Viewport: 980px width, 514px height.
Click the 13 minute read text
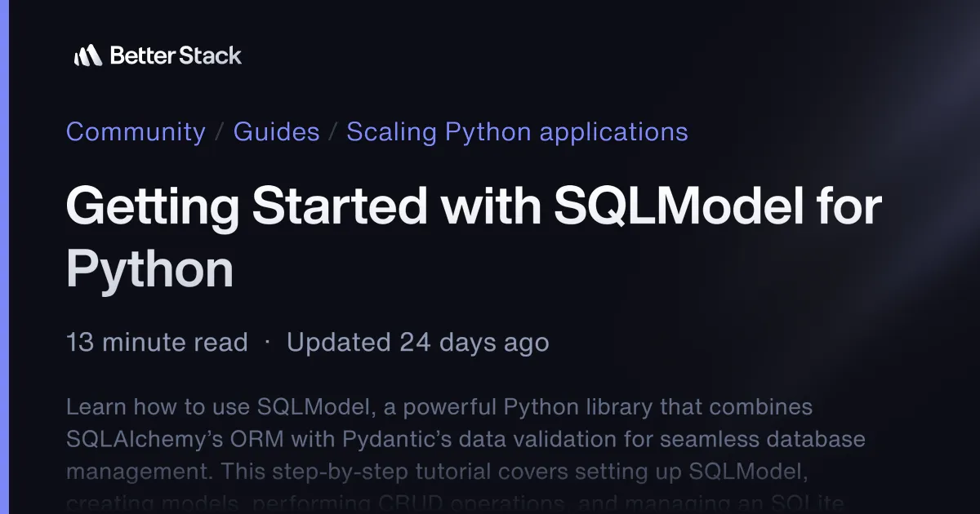[157, 343]
